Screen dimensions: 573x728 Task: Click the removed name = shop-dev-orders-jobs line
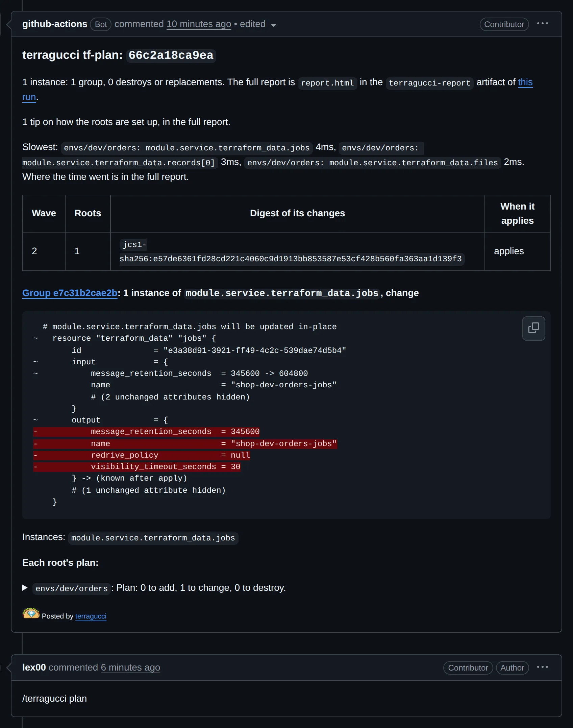tap(185, 444)
